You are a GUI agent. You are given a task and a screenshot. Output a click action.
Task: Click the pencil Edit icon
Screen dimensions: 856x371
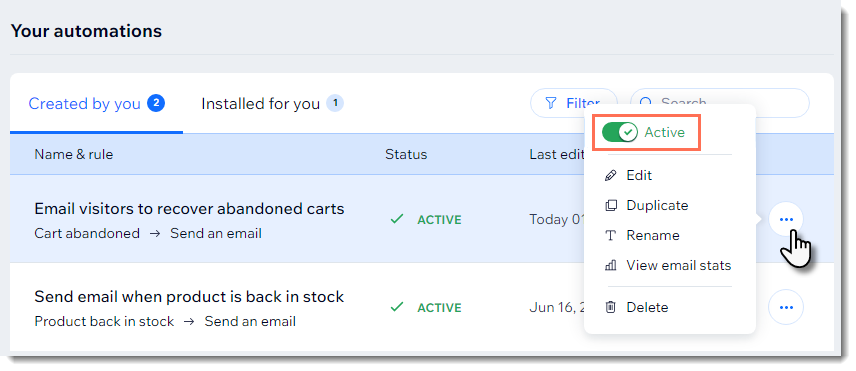[611, 176]
